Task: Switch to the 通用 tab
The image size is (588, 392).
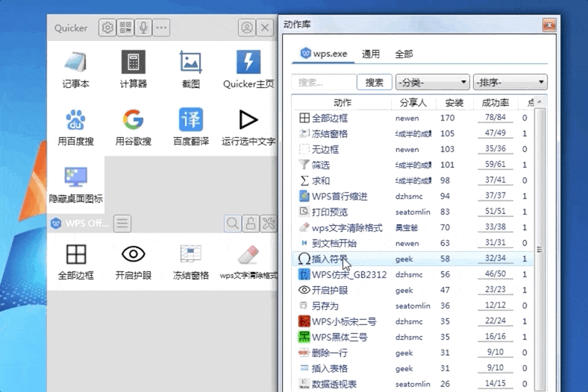Action: coord(371,54)
